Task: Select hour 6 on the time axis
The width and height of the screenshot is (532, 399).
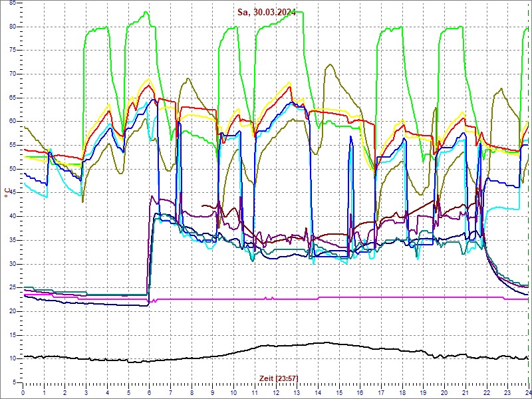Action: [x=149, y=392]
